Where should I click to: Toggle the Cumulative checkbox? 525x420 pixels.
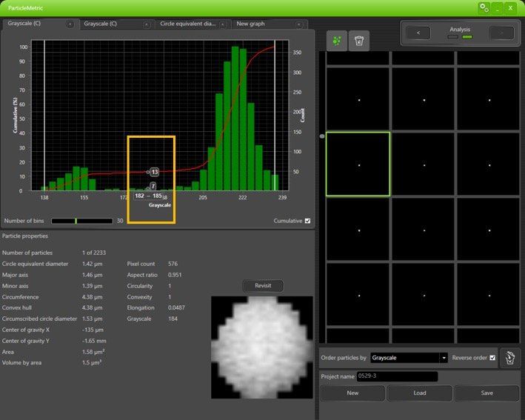[x=308, y=221]
